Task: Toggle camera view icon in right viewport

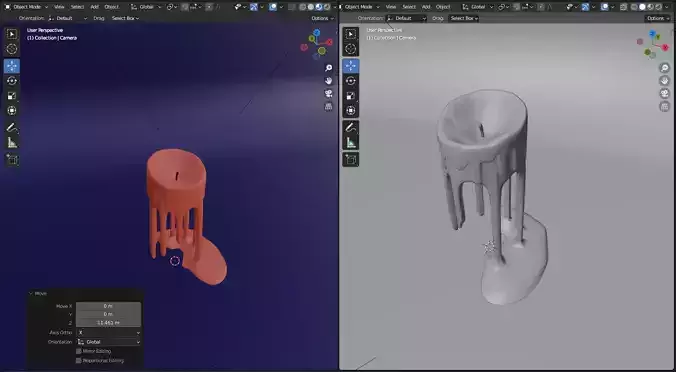Action: click(x=664, y=94)
